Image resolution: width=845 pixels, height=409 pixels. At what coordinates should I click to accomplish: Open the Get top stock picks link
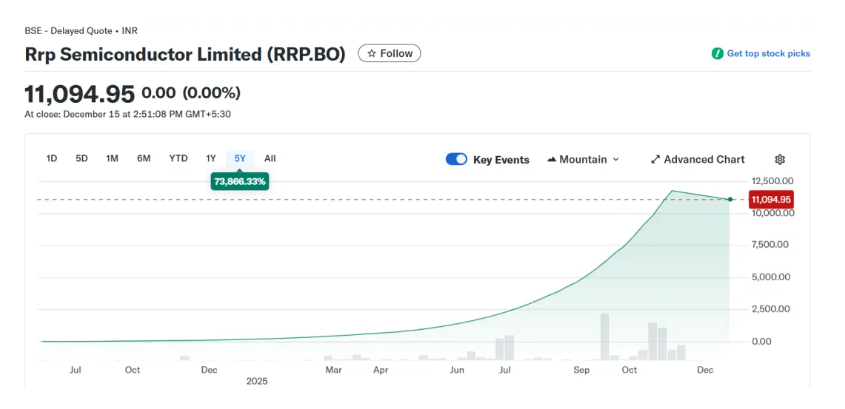768,53
